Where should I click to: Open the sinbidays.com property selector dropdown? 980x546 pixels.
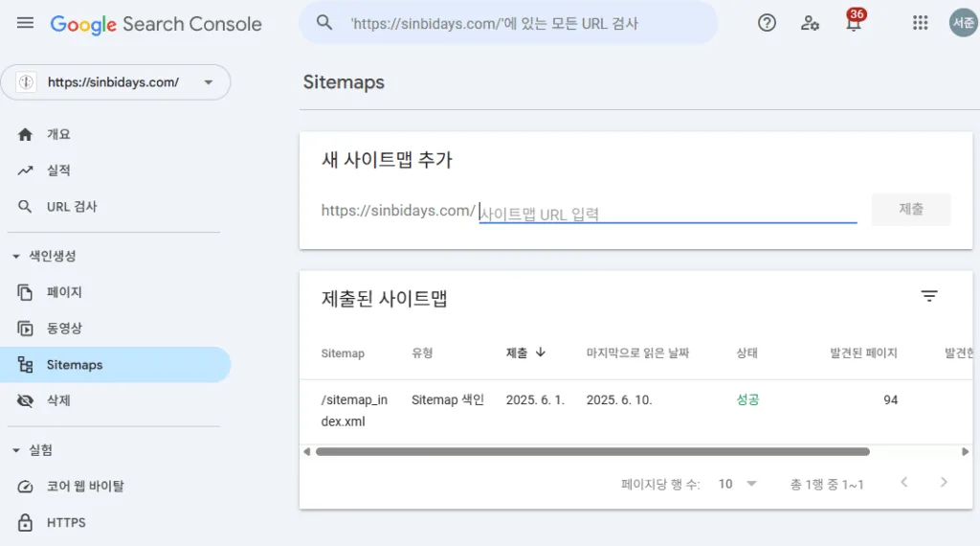(x=116, y=82)
